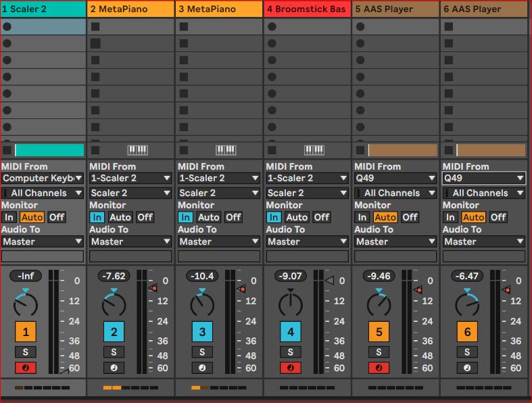This screenshot has height=403, width=532.
Task: Open MIDI From Q49 dropdown on 5 AAS Player
Action: coord(395,179)
